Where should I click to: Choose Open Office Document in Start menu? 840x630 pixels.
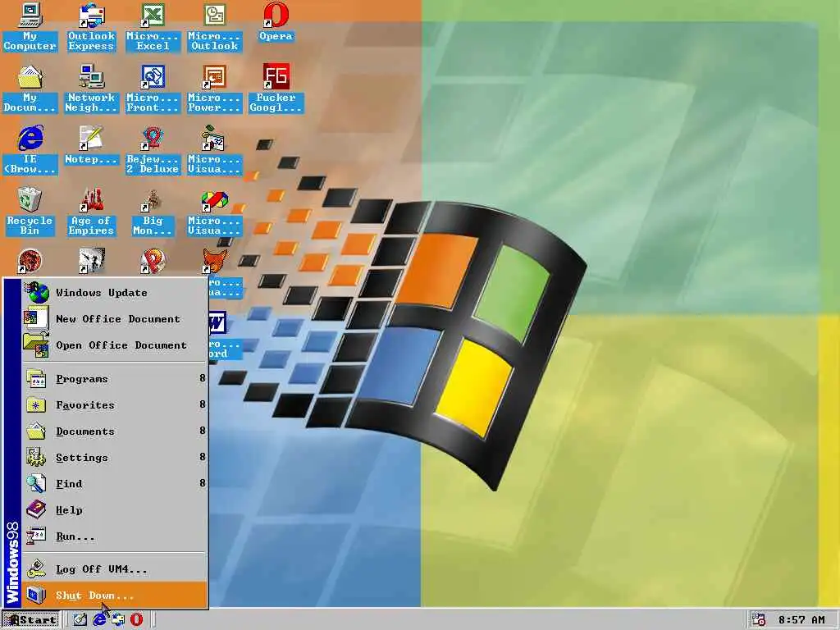coord(114,345)
